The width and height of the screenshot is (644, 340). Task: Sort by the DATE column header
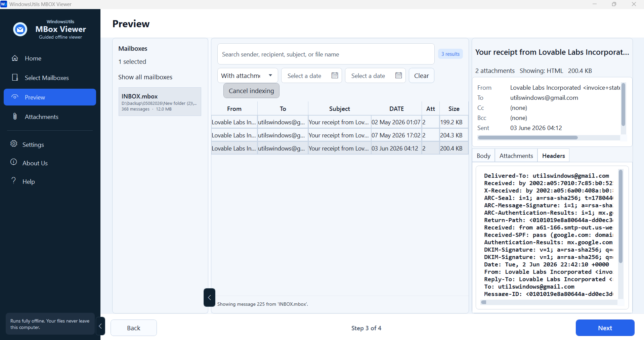[x=396, y=109]
